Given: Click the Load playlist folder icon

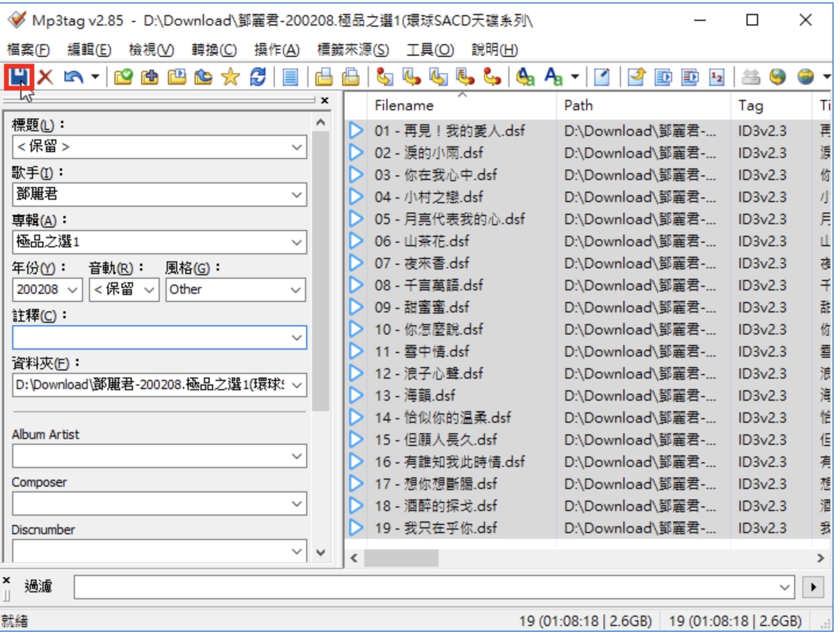Looking at the screenshot, I should 177,77.
